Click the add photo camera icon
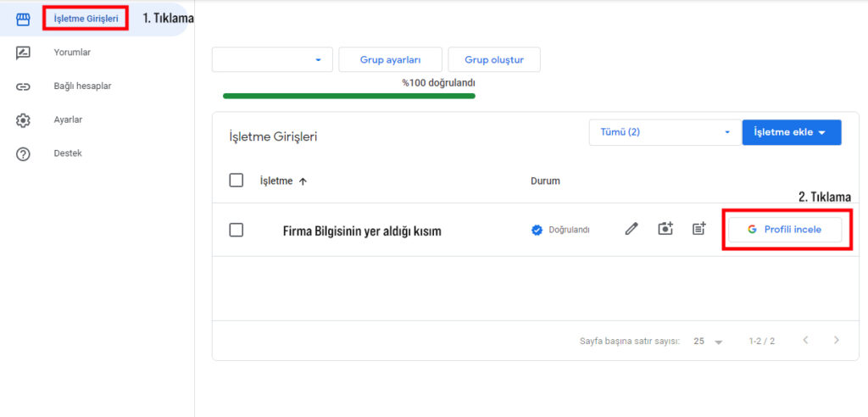This screenshot has width=868, height=417. [x=665, y=229]
